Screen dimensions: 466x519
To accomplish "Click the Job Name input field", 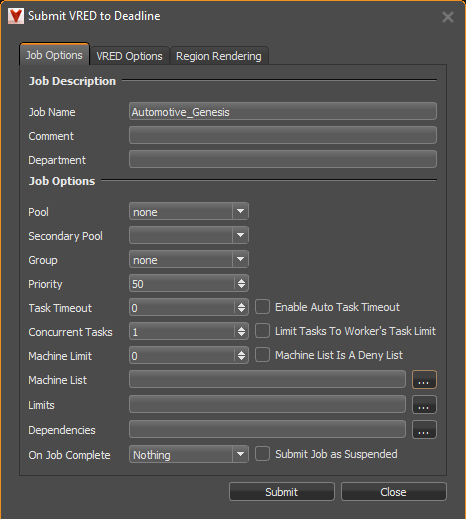I will (283, 111).
